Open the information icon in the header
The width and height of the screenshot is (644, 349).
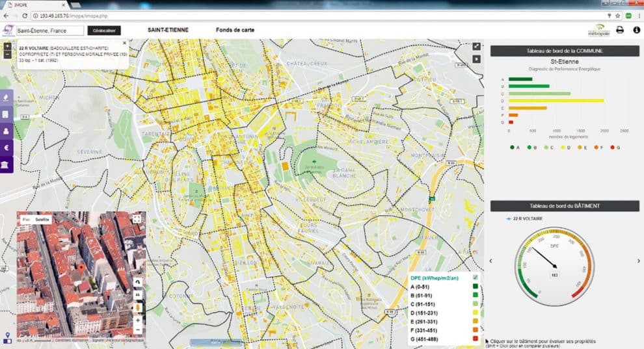pyautogui.click(x=636, y=30)
